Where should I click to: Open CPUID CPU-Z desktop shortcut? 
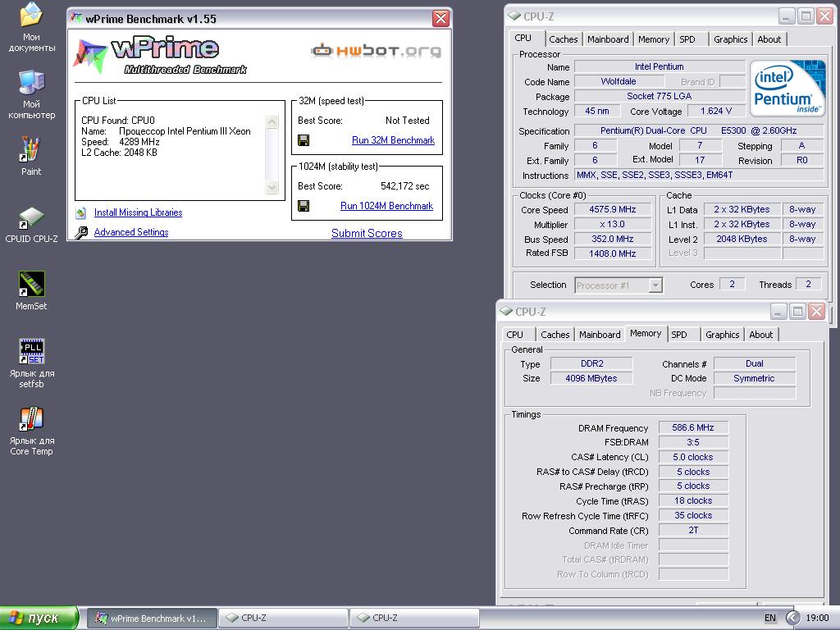(32, 225)
